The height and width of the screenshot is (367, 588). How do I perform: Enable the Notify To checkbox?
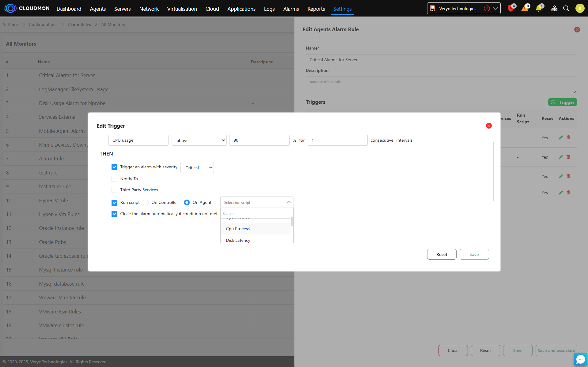[114, 179]
